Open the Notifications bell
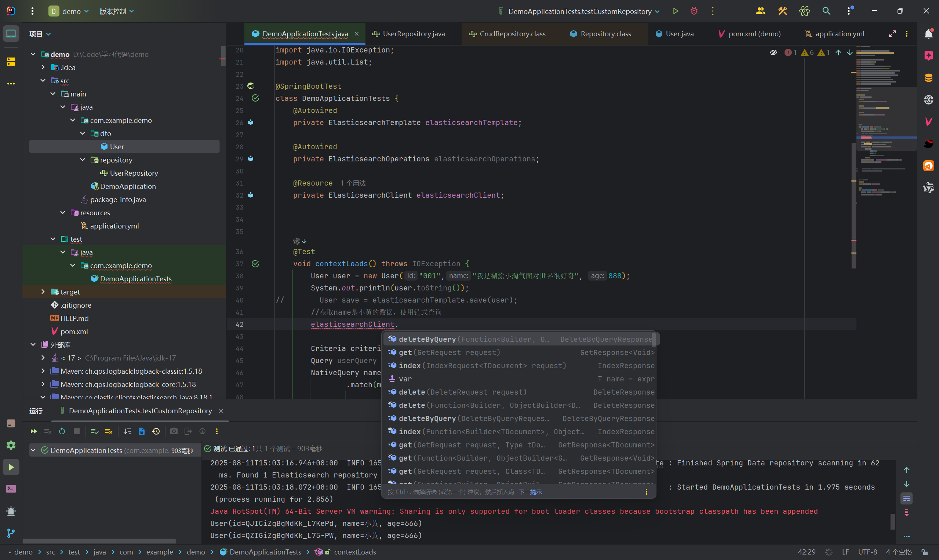Screen dimensions: 939x560 tap(928, 34)
